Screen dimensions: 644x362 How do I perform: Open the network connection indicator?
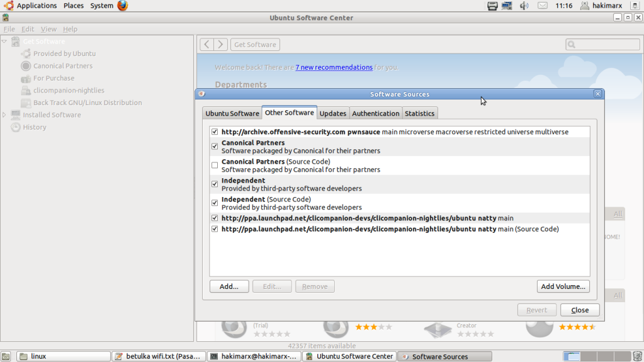(507, 6)
